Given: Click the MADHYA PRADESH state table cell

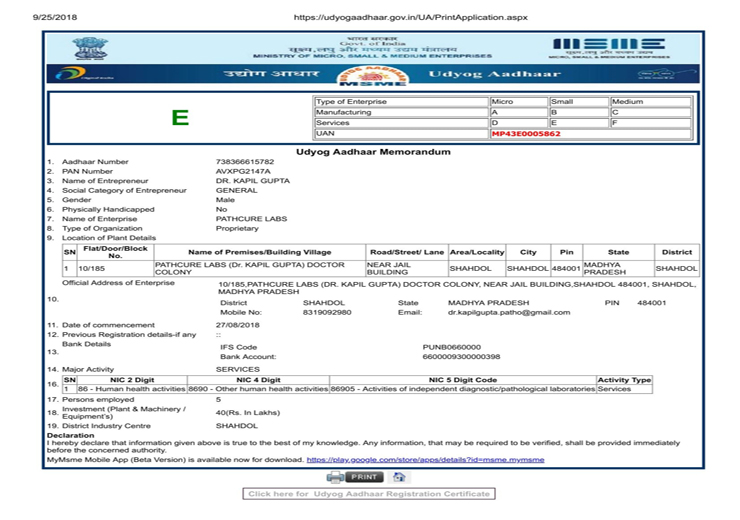Looking at the screenshot, I should 618,268.
